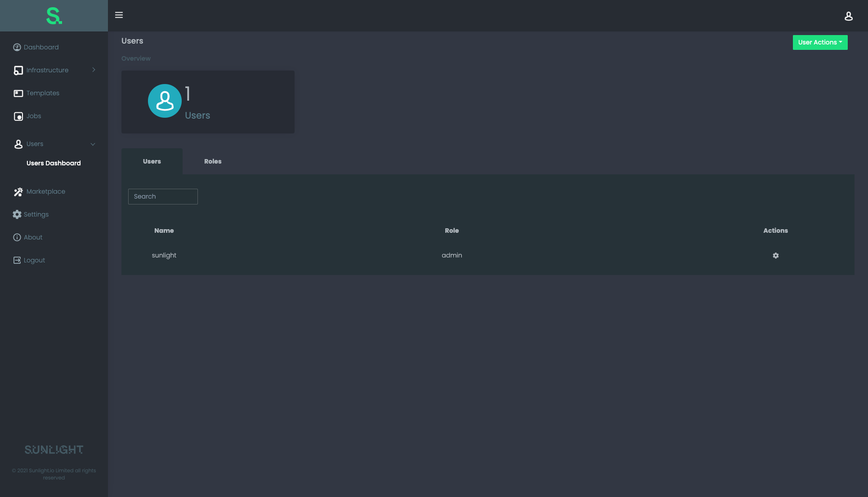Click the Users sidebar icon

pos(17,144)
